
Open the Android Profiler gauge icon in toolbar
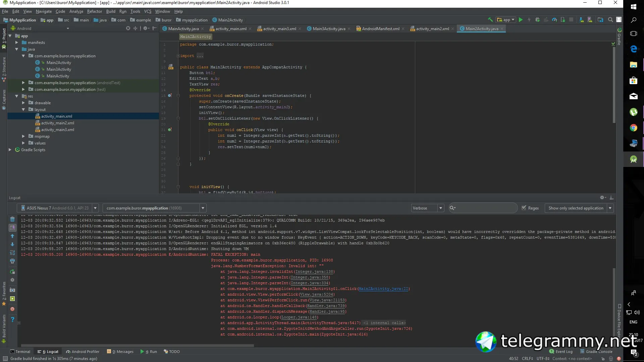(x=554, y=20)
